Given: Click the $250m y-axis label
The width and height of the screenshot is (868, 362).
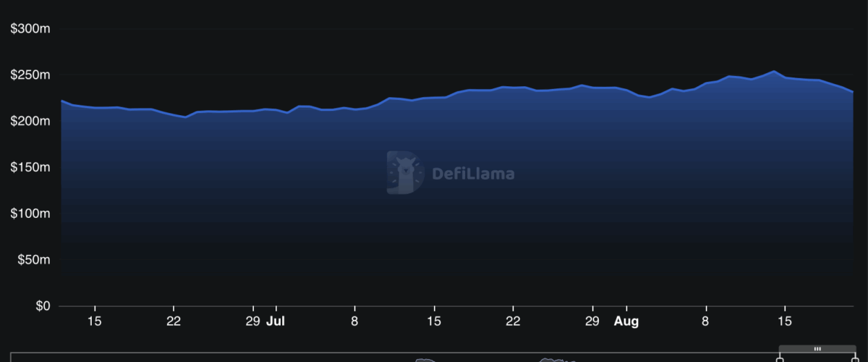Looking at the screenshot, I should 30,75.
